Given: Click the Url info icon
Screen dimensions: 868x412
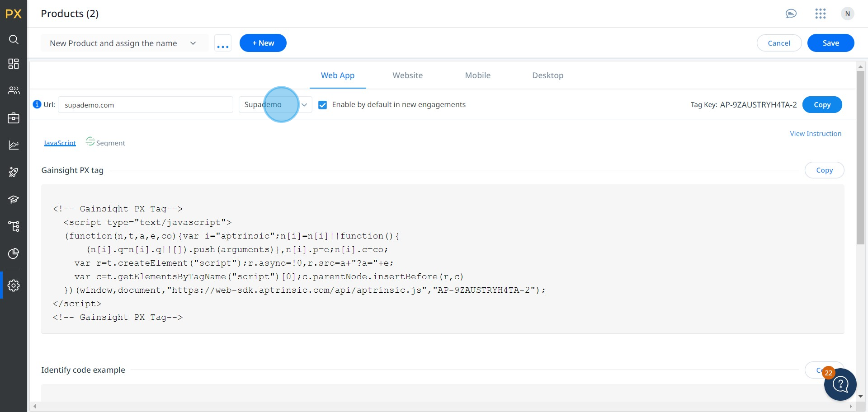Looking at the screenshot, I should [x=37, y=104].
